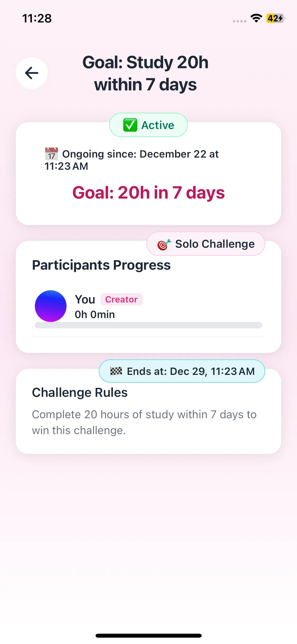
Task: Tap the Goal: 20h in 7 days text
Action: pos(148,192)
